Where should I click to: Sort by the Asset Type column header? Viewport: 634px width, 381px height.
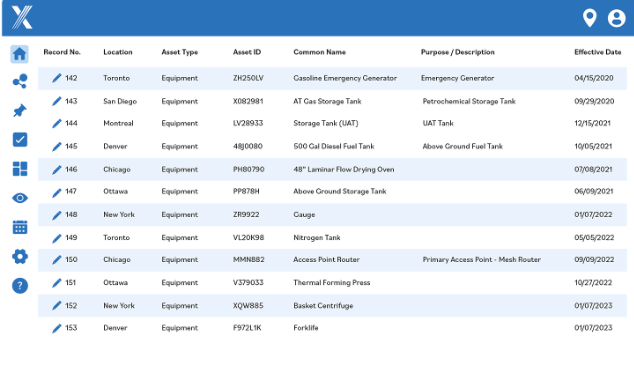[x=180, y=52]
